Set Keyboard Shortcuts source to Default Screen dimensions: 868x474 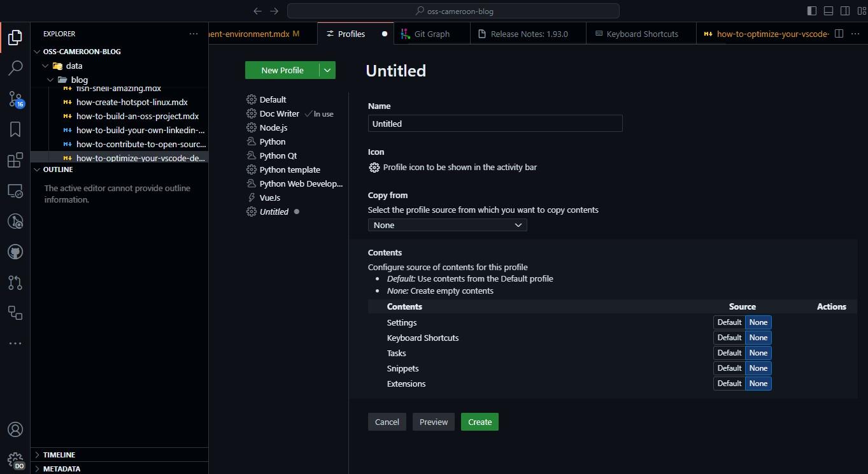click(x=729, y=338)
